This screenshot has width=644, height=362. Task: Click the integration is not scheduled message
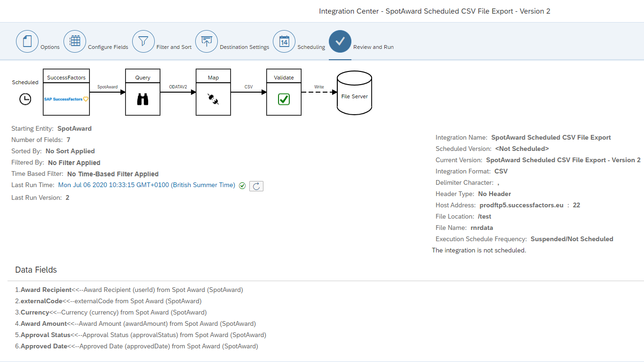479,250
